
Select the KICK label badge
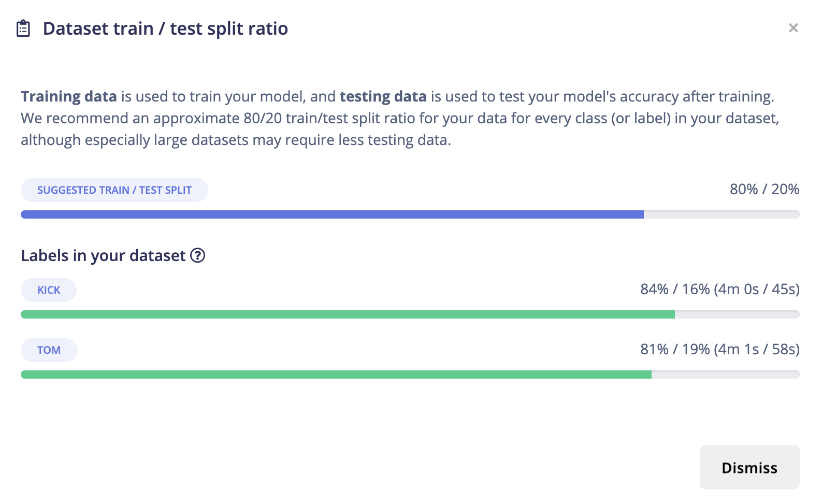coord(49,290)
